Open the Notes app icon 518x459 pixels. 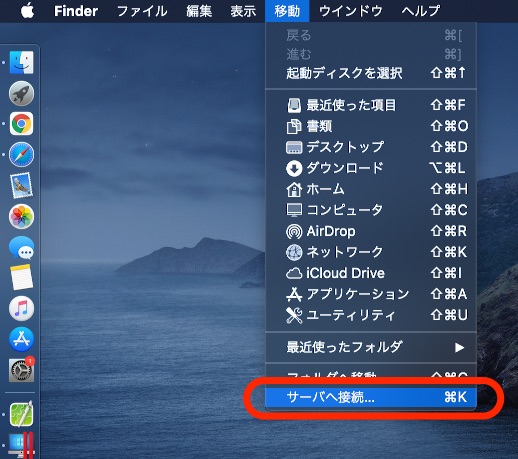[21, 278]
